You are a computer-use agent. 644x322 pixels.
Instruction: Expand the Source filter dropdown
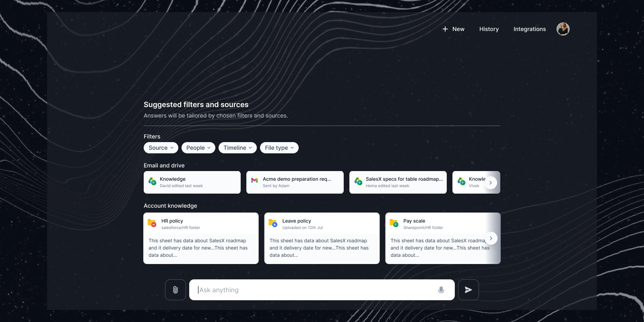pos(161,148)
